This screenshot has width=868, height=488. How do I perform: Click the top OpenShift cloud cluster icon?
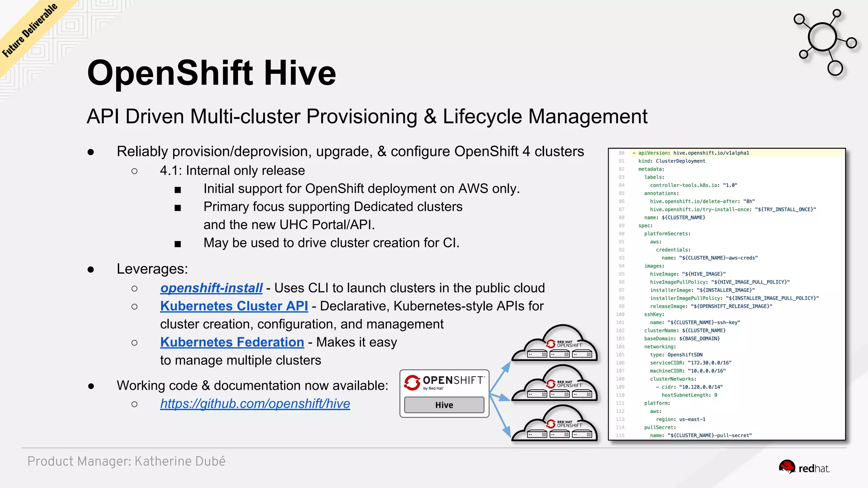pos(554,343)
